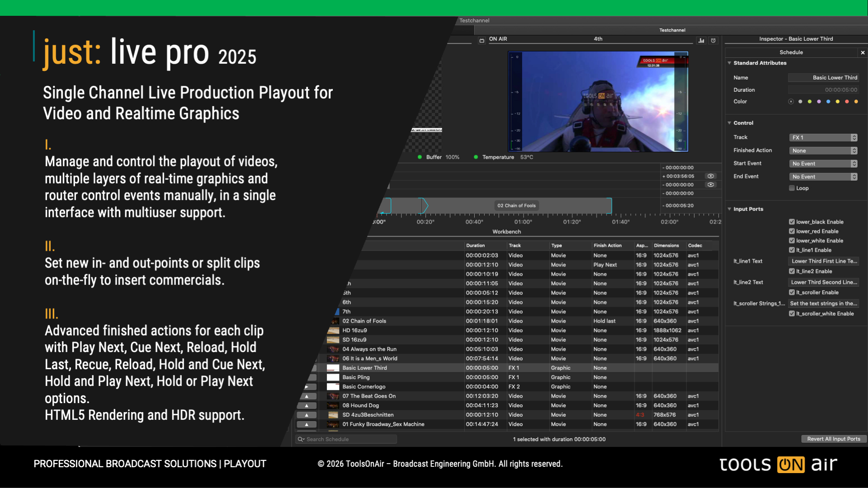Image resolution: width=868 pixels, height=488 pixels.
Task: Click the TV monitor icon beside ON AIR
Action: 482,41
